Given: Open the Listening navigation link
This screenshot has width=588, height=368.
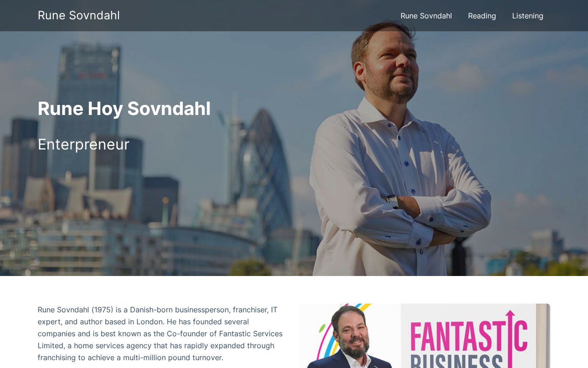Looking at the screenshot, I should click(527, 16).
